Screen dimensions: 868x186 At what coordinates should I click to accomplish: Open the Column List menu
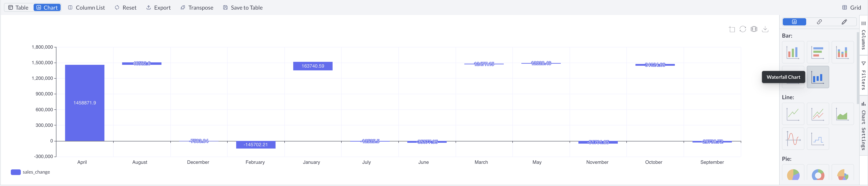click(86, 7)
